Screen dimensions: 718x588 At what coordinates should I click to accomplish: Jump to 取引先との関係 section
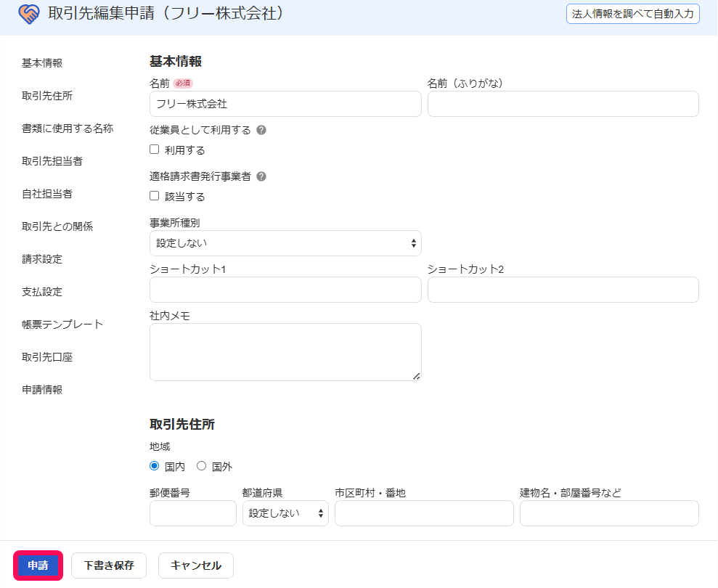pyautogui.click(x=57, y=226)
